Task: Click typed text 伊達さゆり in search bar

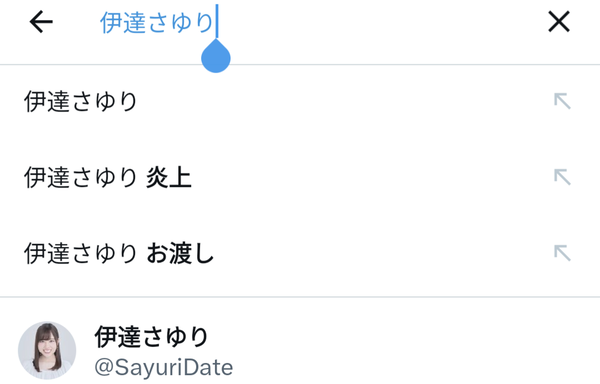Action: (157, 23)
